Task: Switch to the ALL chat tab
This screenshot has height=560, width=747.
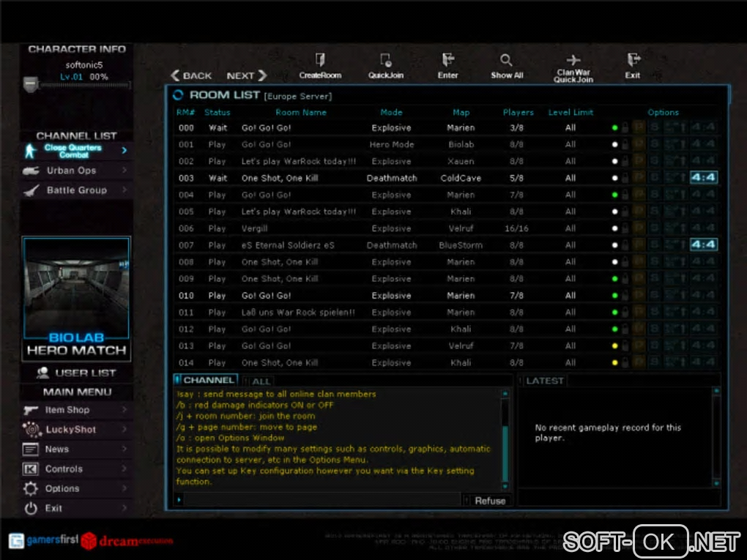Action: [x=259, y=381]
